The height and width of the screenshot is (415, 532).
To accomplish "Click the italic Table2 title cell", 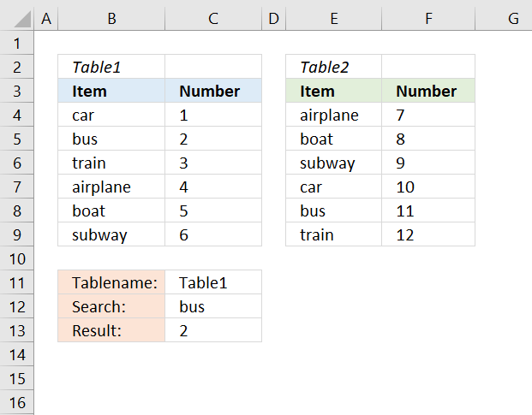I will 333,67.
